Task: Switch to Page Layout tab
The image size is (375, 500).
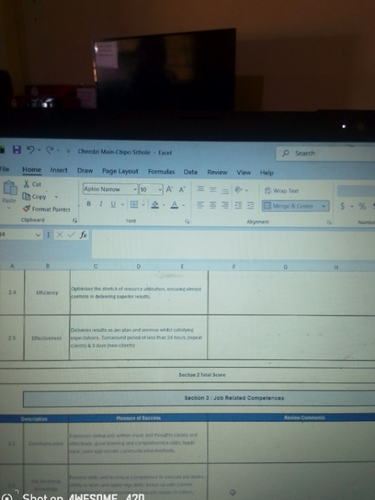Action: click(120, 171)
